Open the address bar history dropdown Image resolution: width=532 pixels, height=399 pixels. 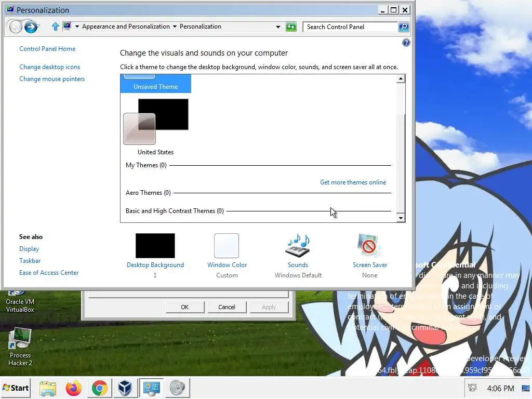tap(278, 27)
